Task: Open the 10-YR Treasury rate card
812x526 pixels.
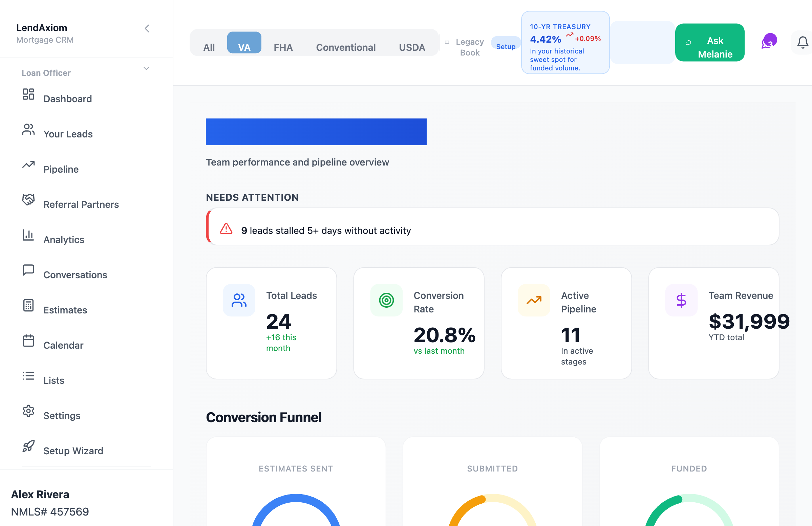Action: [565, 42]
